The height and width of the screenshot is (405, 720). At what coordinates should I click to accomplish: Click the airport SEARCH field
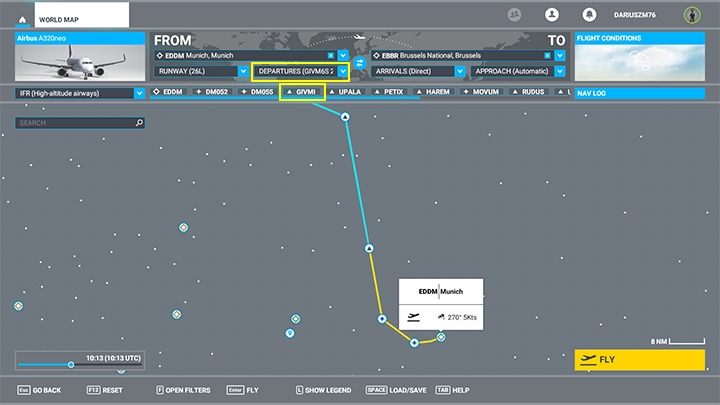coord(75,123)
